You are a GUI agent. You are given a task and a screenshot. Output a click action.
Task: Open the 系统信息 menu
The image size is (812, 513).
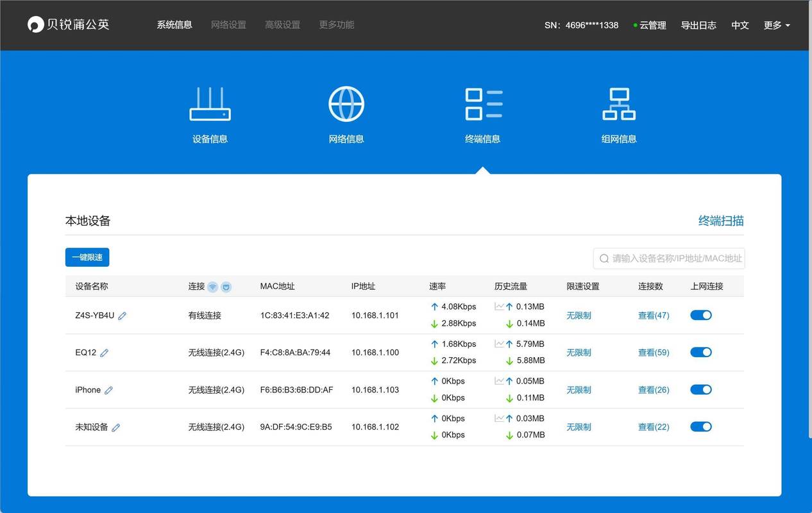(x=174, y=25)
